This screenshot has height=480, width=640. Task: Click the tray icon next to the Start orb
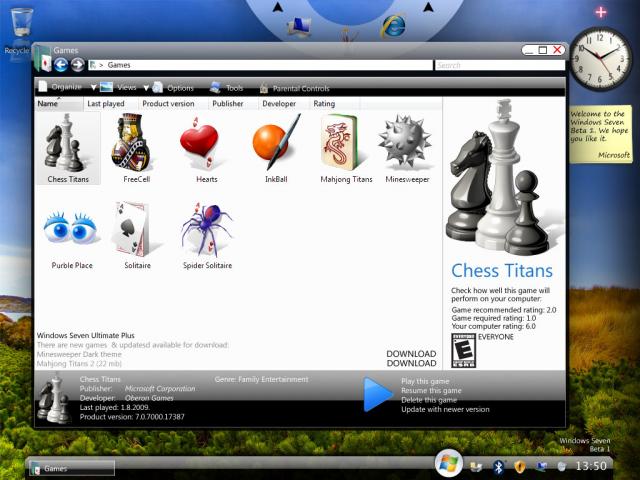(x=476, y=467)
